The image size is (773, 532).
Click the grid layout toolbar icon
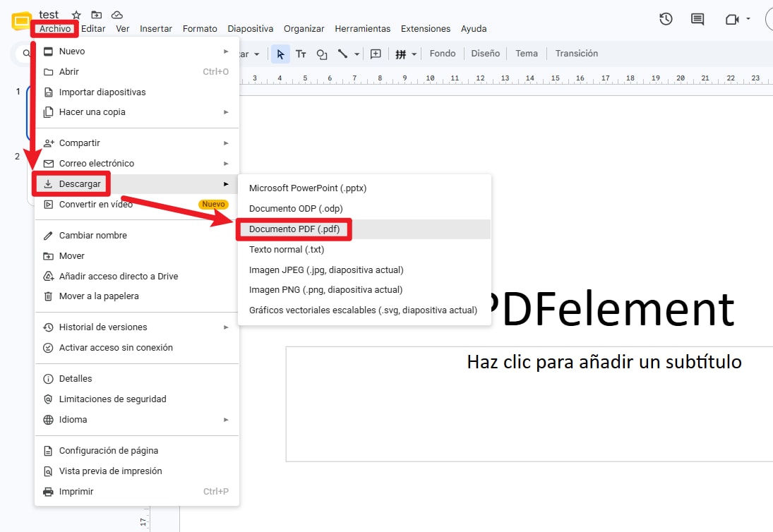401,54
